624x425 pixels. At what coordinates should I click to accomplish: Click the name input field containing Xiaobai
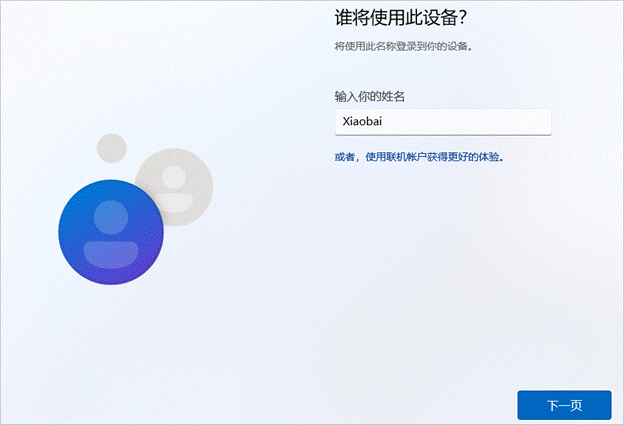coord(443,122)
